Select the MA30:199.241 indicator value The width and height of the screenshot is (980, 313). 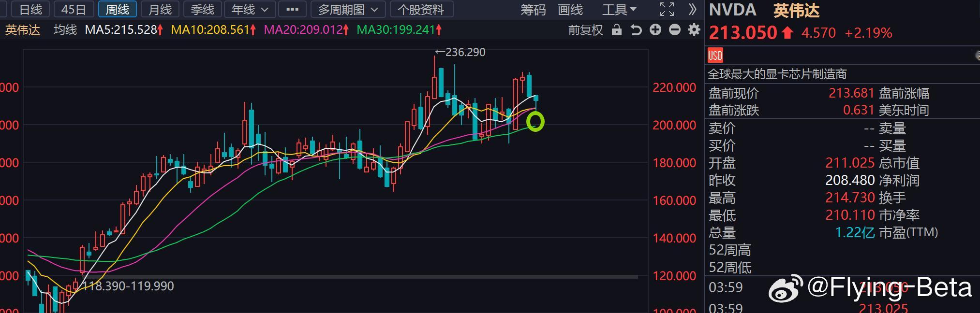399,30
